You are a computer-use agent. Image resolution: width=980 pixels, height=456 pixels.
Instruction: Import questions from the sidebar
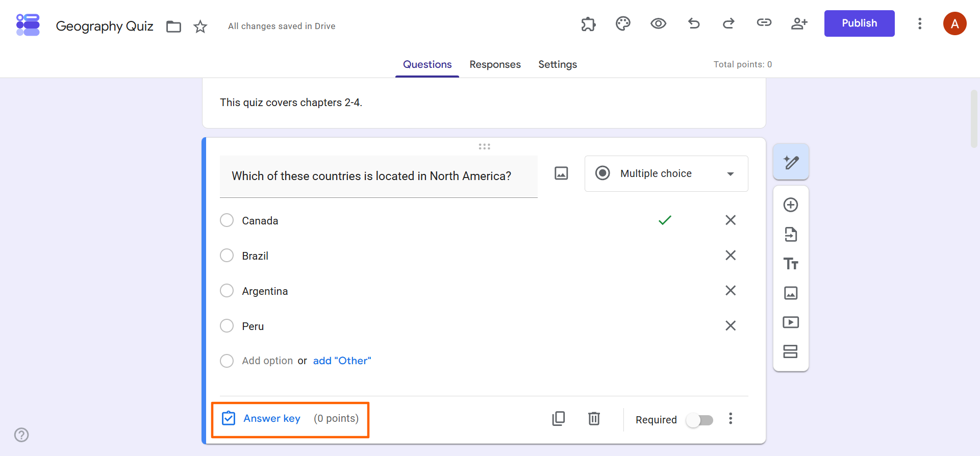791,235
